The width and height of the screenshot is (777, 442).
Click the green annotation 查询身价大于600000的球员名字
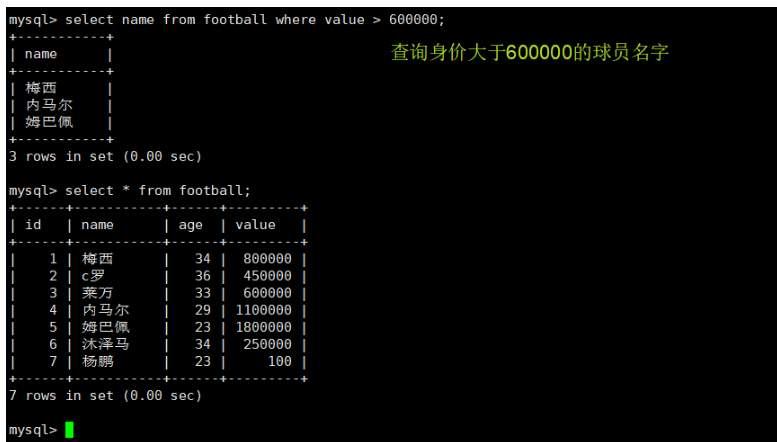click(530, 52)
